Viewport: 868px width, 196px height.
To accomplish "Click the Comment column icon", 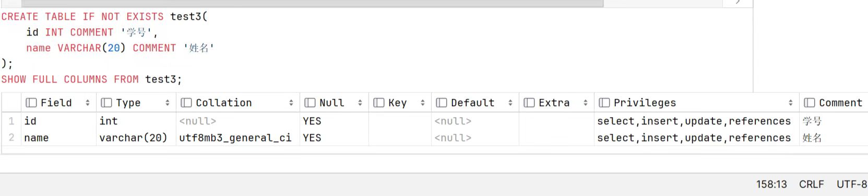I will coord(810,103).
